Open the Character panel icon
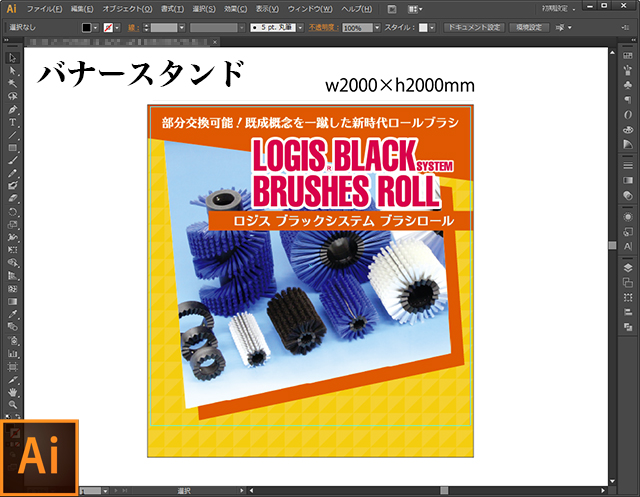 pos(628,246)
